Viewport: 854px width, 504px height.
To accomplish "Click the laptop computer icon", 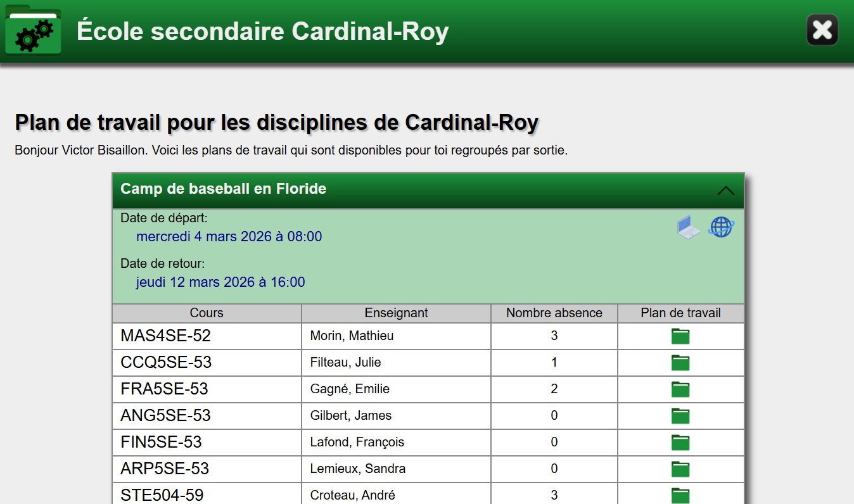I will click(688, 227).
